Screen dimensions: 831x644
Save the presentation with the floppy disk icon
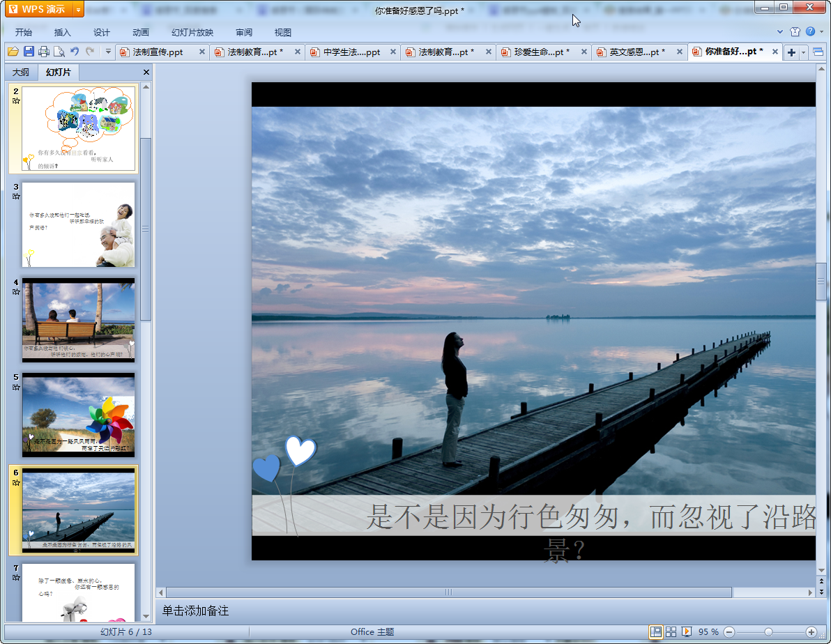(x=29, y=52)
